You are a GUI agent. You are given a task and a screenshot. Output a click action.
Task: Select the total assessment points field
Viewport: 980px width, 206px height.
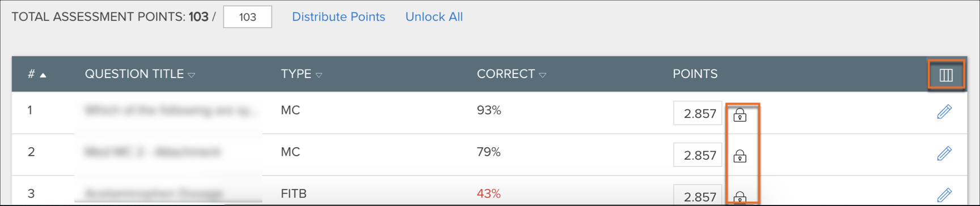[x=247, y=16]
